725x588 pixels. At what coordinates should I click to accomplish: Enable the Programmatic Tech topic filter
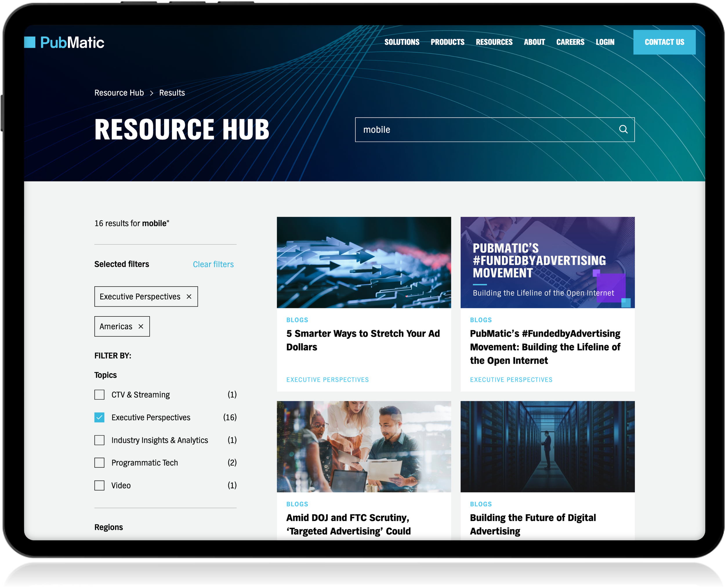coord(99,463)
